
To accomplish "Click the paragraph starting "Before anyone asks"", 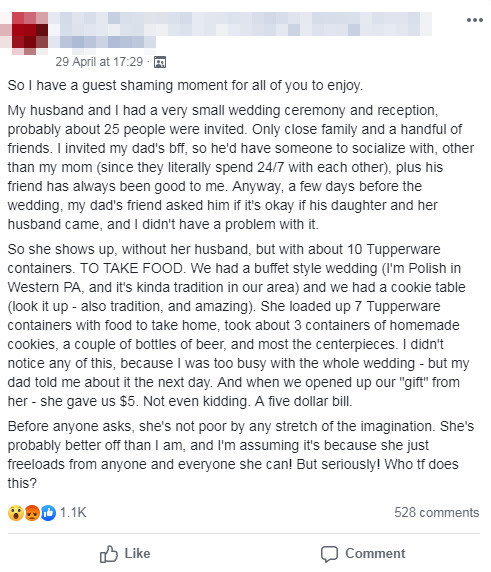I will (241, 455).
